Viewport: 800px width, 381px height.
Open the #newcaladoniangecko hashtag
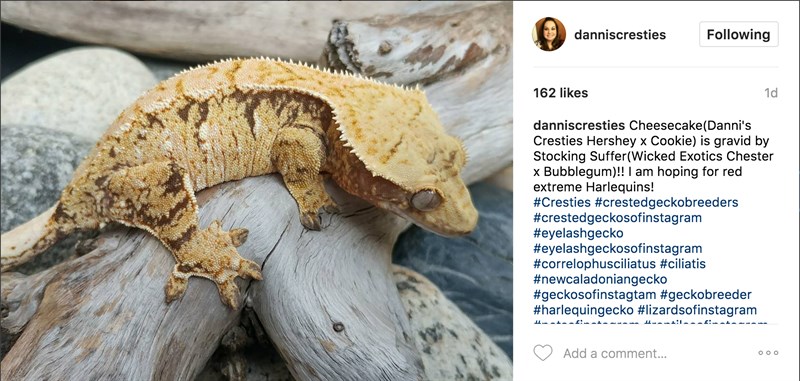(600, 280)
